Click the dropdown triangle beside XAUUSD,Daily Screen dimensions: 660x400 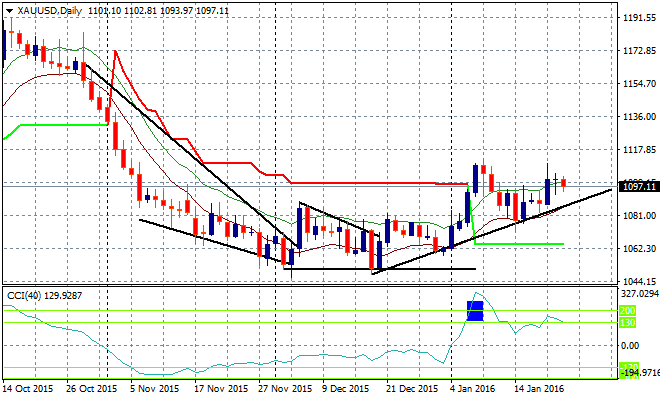coord(7,8)
